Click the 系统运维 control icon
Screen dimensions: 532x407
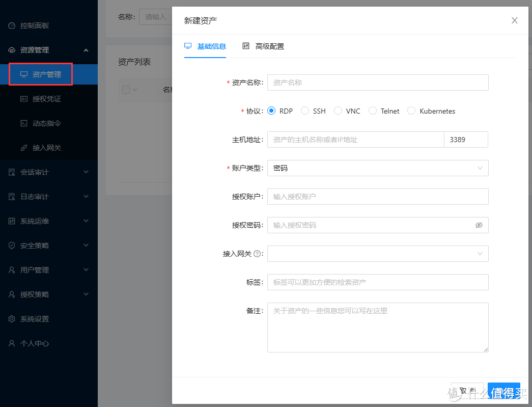point(12,221)
